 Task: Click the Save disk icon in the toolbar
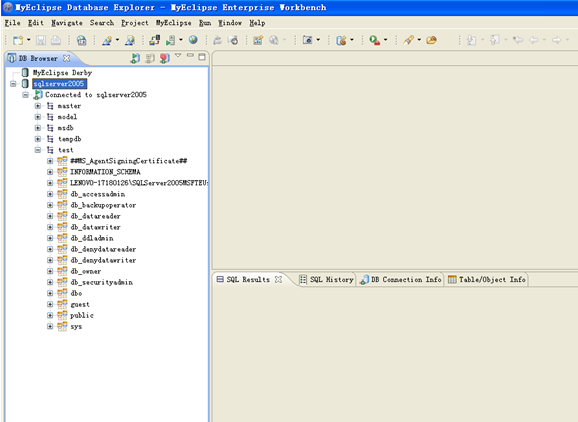(41, 40)
